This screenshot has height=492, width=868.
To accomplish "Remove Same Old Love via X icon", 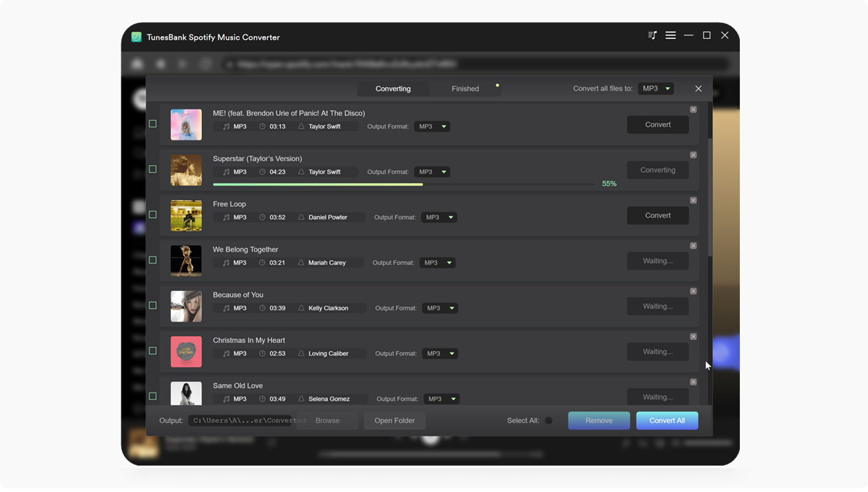I will 693,382.
